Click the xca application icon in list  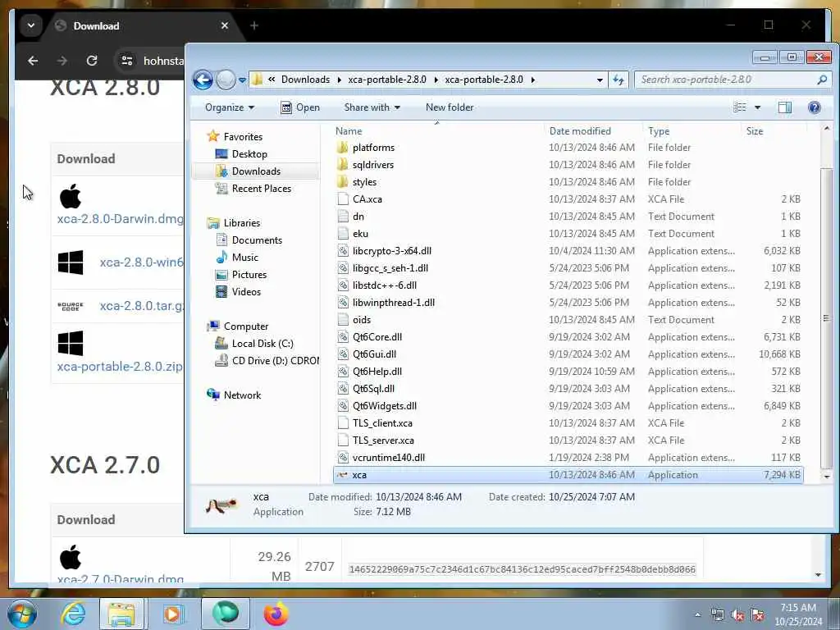click(x=343, y=475)
